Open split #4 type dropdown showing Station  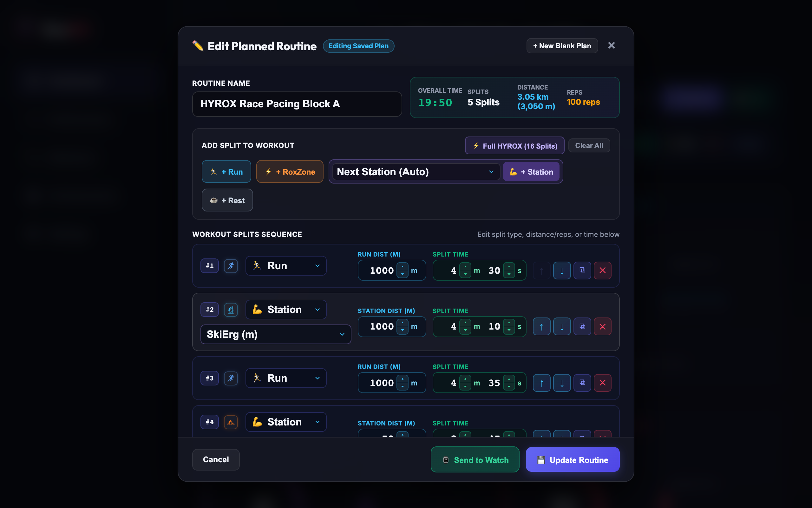pos(286,422)
